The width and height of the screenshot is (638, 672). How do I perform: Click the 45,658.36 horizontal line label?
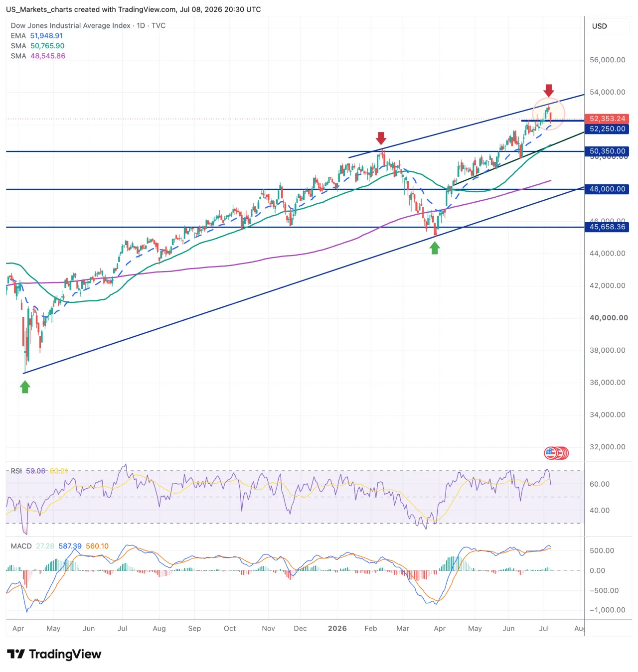[x=607, y=227]
